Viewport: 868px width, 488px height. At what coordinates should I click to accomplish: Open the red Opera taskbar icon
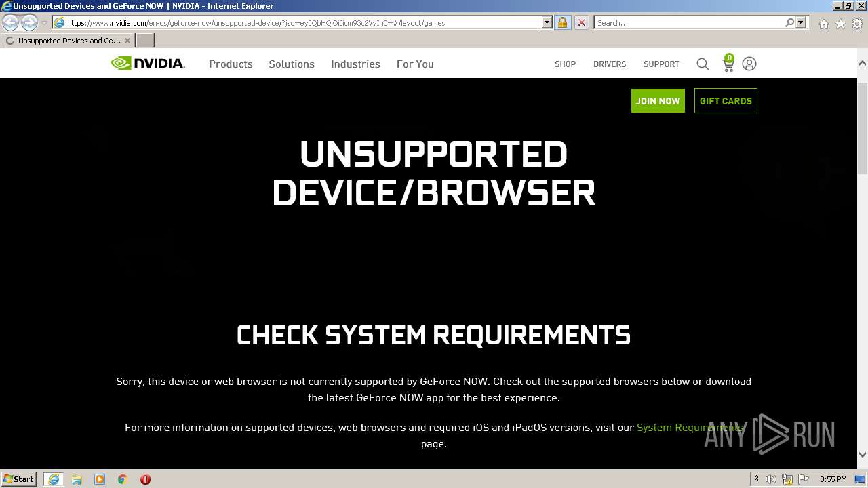[145, 479]
